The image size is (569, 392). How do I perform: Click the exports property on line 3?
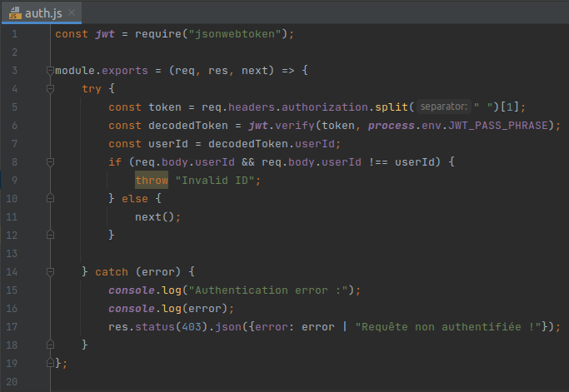click(125, 71)
